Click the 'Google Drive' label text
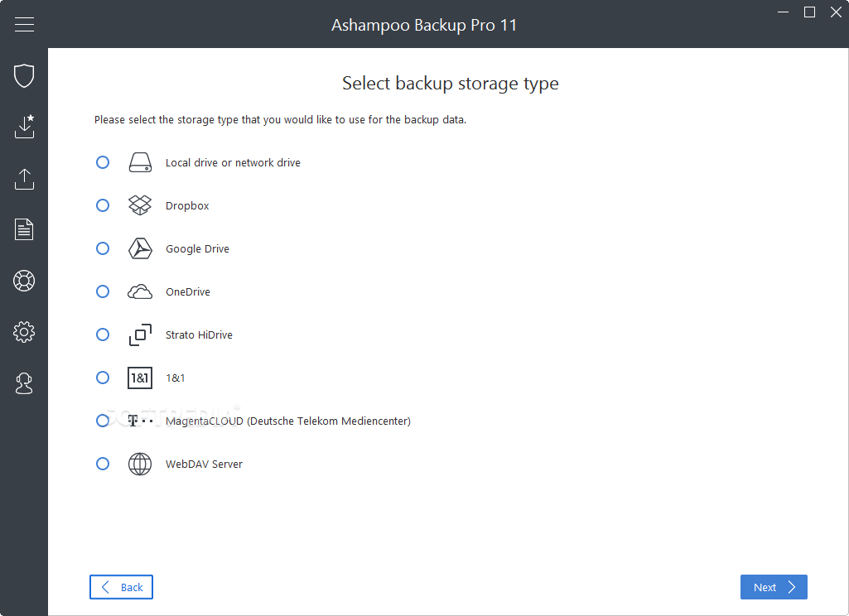Image resolution: width=849 pixels, height=616 pixels. (x=198, y=249)
